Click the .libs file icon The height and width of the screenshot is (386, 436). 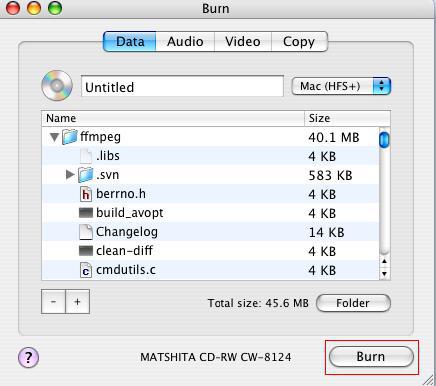[86, 156]
